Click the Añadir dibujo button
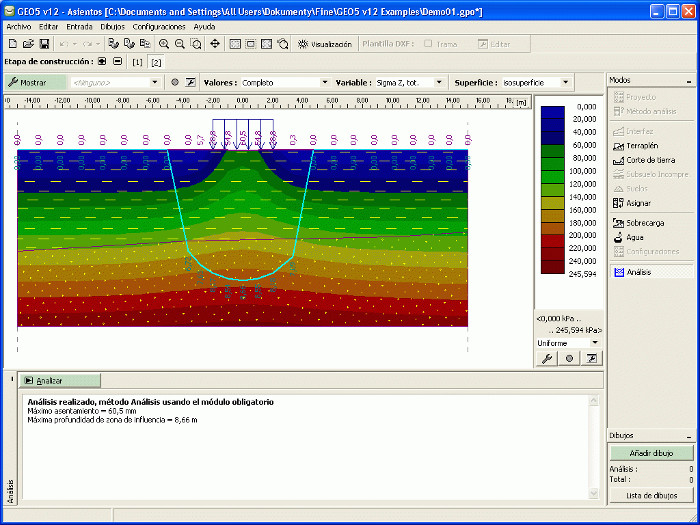 (651, 454)
